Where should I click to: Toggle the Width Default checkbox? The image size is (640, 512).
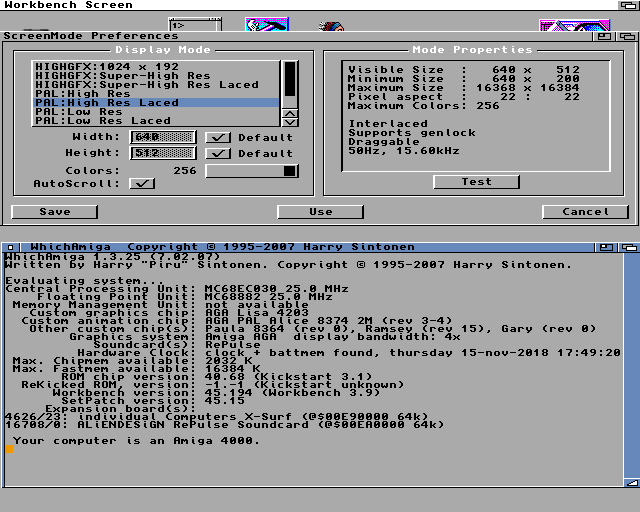click(x=217, y=137)
